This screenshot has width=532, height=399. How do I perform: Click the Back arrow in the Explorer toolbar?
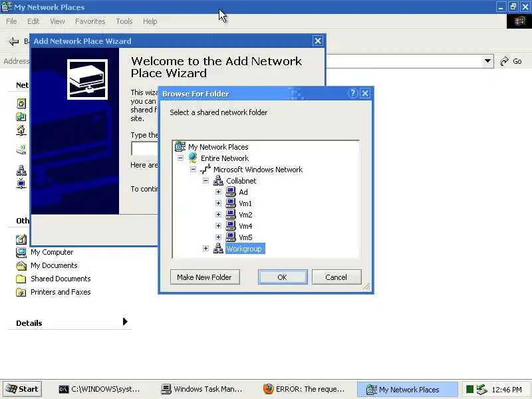[x=13, y=41]
